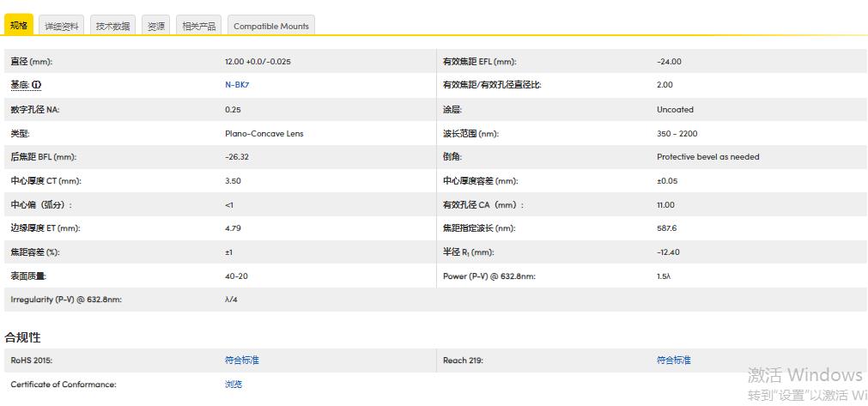The width and height of the screenshot is (868, 406).
Task: Click the 合规性 section heading
Action: [22, 337]
